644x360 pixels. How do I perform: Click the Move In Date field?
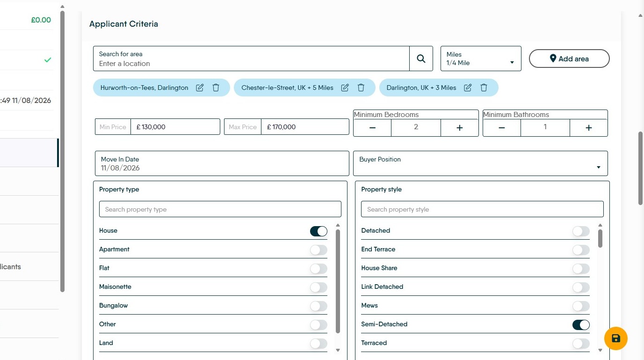click(222, 163)
